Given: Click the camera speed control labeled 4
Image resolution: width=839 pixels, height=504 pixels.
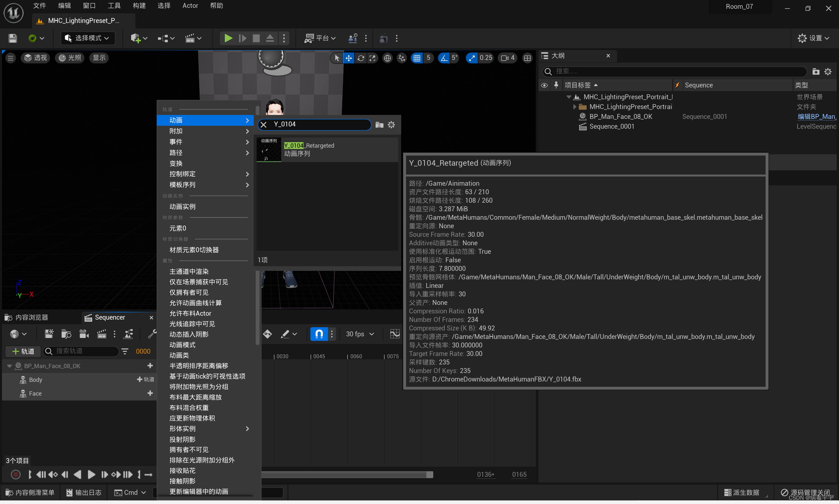Looking at the screenshot, I should click(507, 58).
